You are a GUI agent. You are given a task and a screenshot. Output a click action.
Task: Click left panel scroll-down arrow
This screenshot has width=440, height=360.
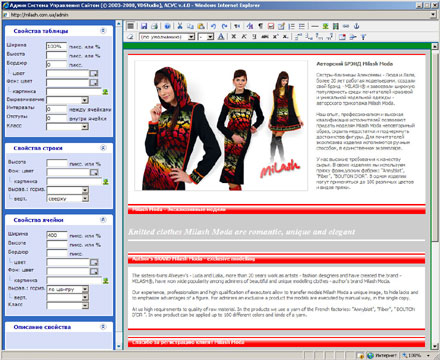tap(119, 346)
